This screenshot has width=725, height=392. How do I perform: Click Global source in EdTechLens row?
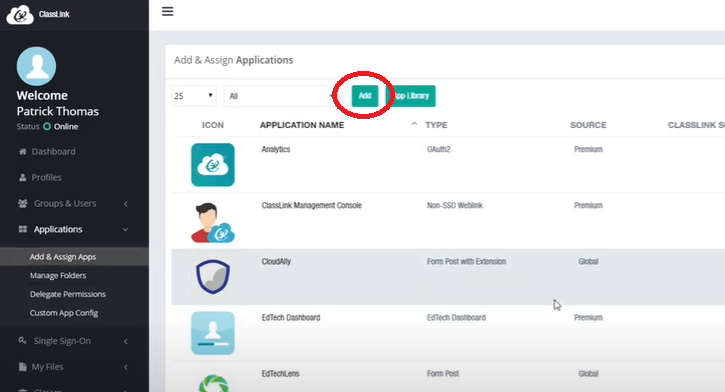pyautogui.click(x=588, y=374)
